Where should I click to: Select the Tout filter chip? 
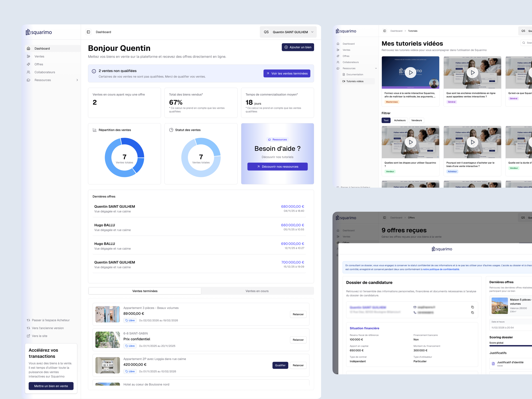(386, 120)
